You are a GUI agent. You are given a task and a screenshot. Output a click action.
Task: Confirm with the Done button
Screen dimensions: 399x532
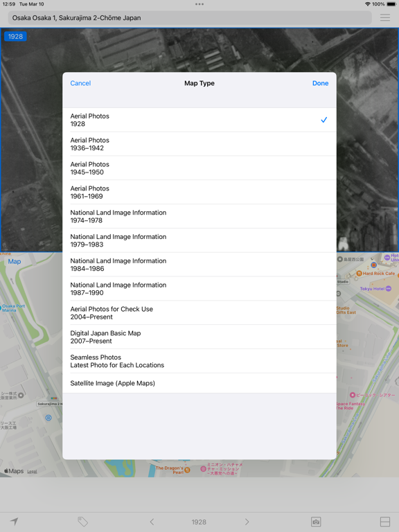[320, 83]
